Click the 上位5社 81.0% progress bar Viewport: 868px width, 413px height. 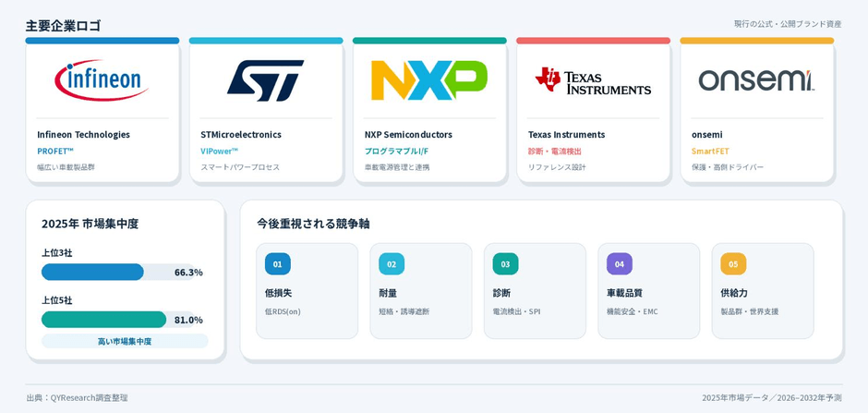(x=118, y=320)
